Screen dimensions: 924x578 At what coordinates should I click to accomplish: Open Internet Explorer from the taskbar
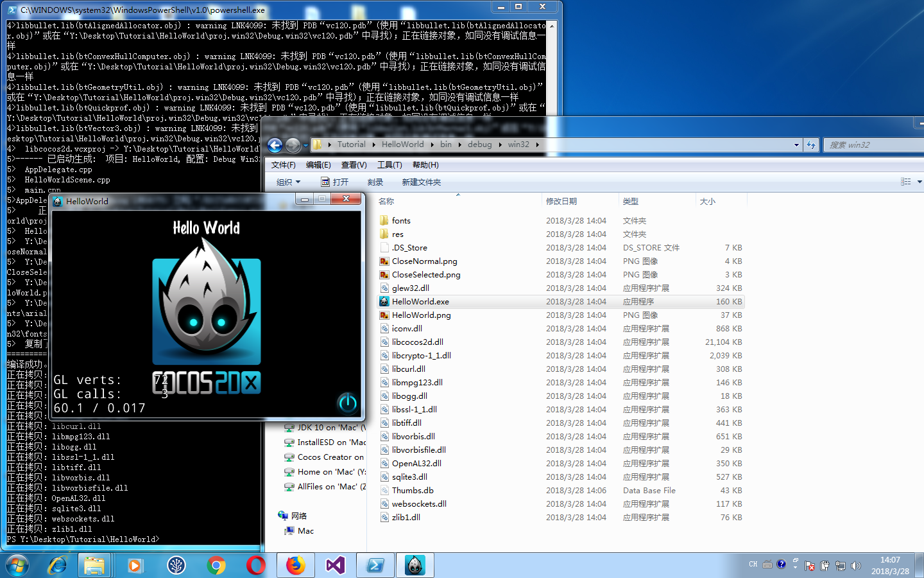point(57,565)
